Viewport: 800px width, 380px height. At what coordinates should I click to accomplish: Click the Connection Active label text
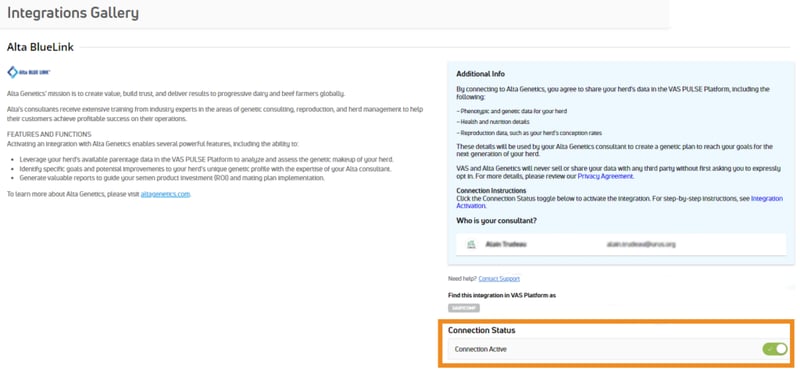coord(481,349)
